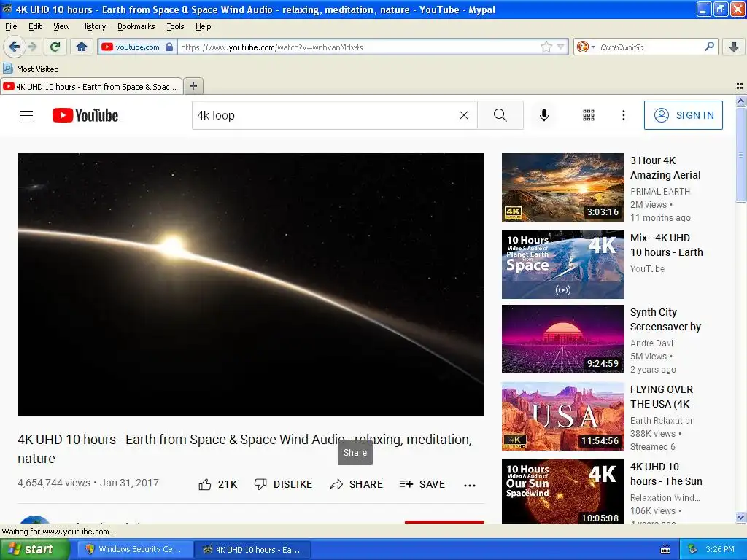Open the 10 Hours Our Sun thumbnail
The height and width of the screenshot is (560, 747).
[562, 491]
